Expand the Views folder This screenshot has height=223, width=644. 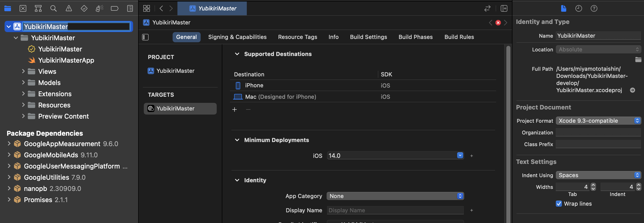coord(23,71)
